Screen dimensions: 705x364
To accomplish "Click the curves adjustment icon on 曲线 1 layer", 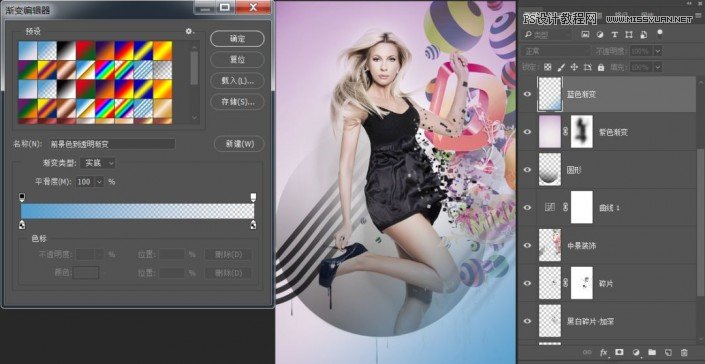I will click(549, 207).
